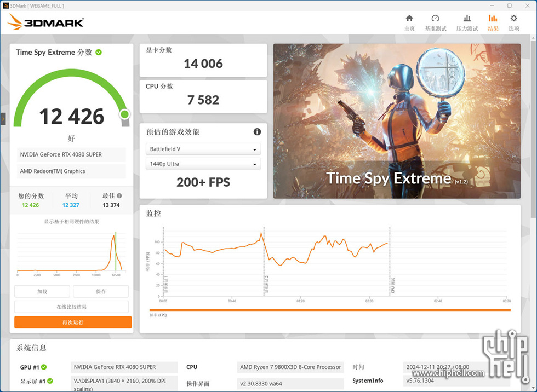Open the Home (主页) page icon
Image resolution: width=537 pixels, height=392 pixels.
(409, 19)
